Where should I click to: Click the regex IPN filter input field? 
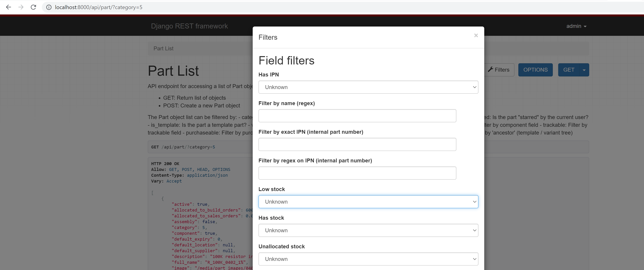tap(357, 173)
